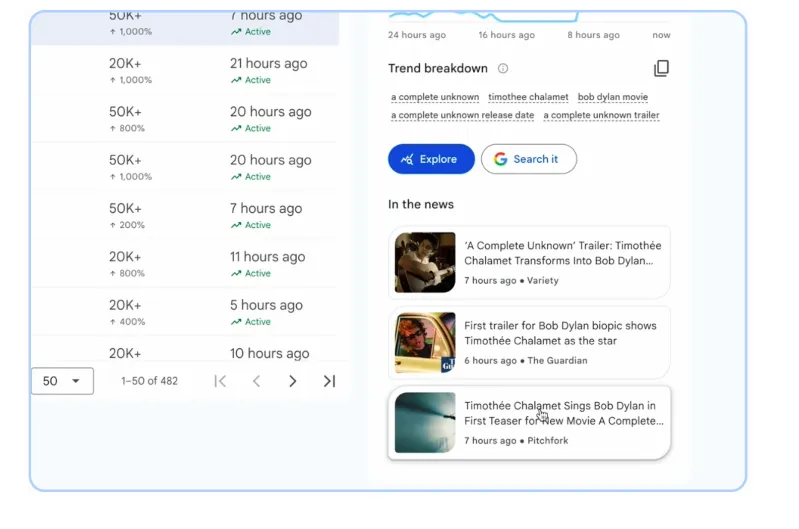Image resolution: width=799 pixels, height=529 pixels.
Task: Click the 'Trend breakdown' heading
Action: (x=438, y=68)
